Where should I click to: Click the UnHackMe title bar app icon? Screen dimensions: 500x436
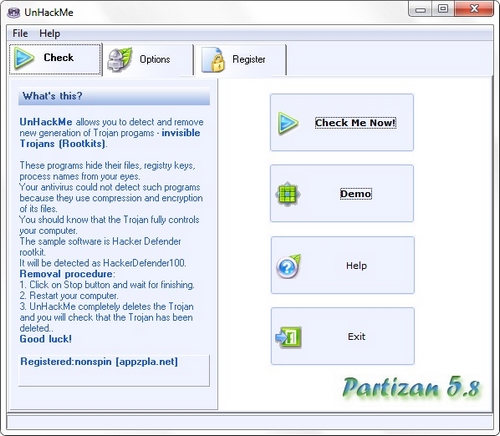pos(13,13)
